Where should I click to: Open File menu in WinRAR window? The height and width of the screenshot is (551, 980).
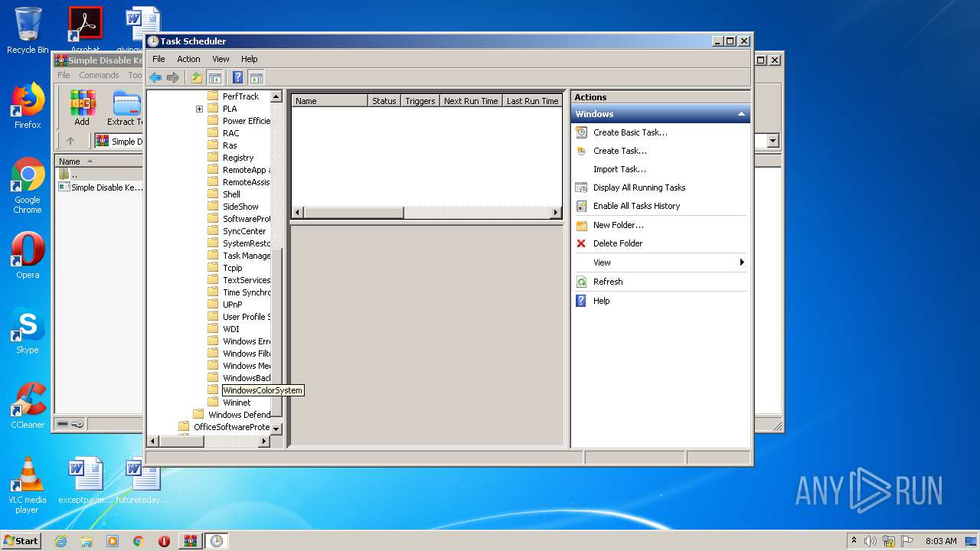[x=64, y=75]
